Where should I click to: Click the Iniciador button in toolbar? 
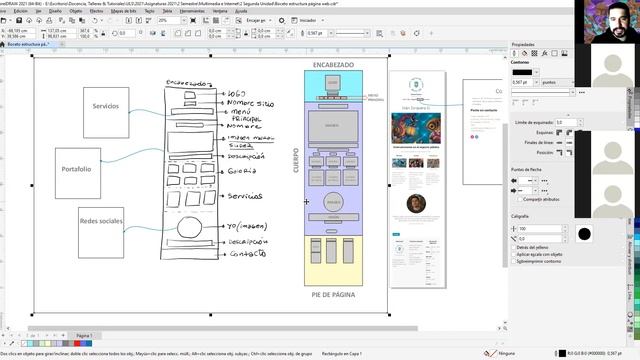coord(304,20)
